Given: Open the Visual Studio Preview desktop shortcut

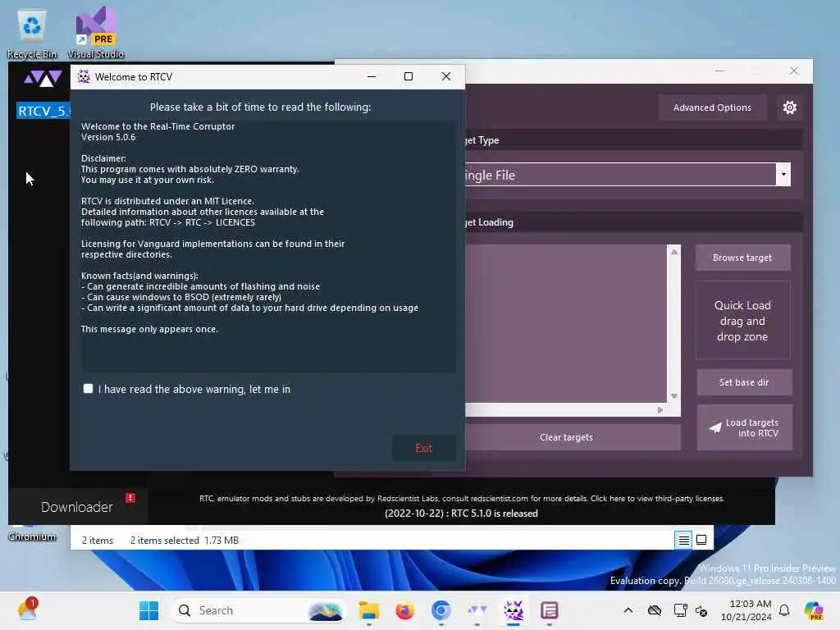Looking at the screenshot, I should [95, 34].
